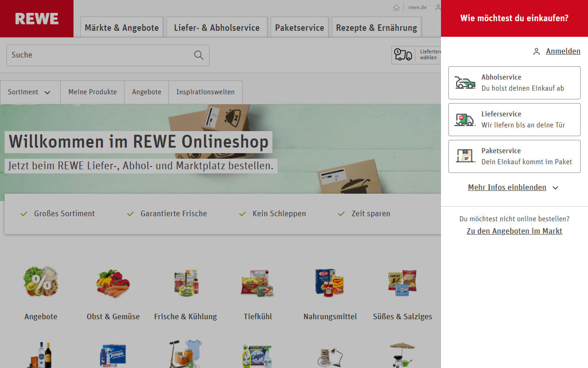Click 'Du möchtest nicht online bestellen?' text
The height and width of the screenshot is (368, 588).
[514, 219]
